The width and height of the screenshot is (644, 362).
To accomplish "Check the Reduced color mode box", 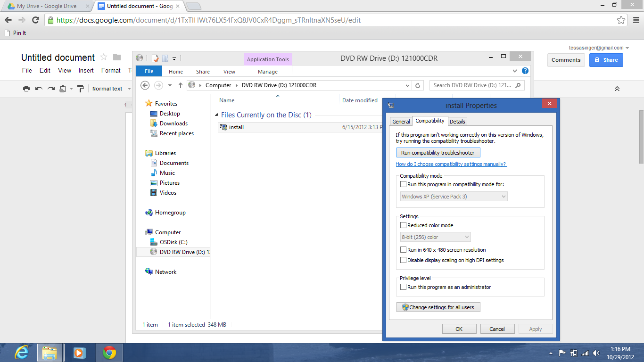I will [x=403, y=225].
